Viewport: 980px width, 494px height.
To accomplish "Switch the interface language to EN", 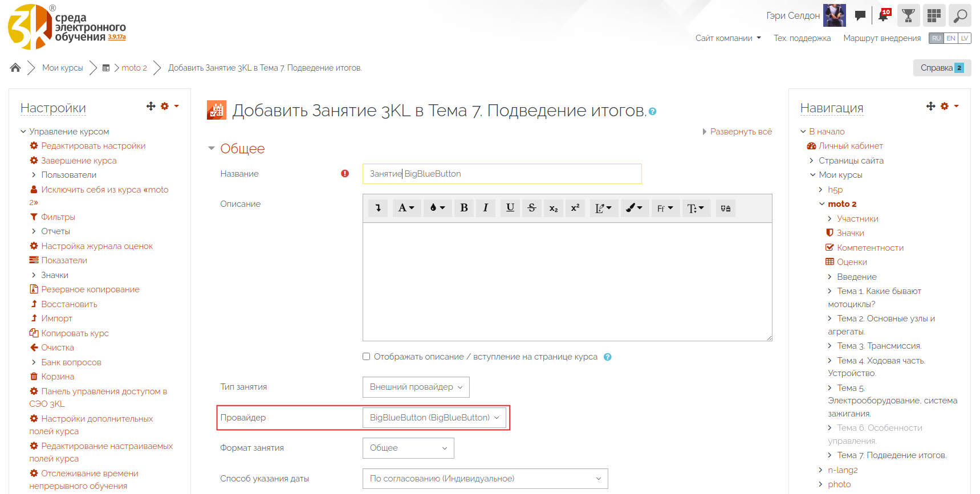I will (951, 38).
